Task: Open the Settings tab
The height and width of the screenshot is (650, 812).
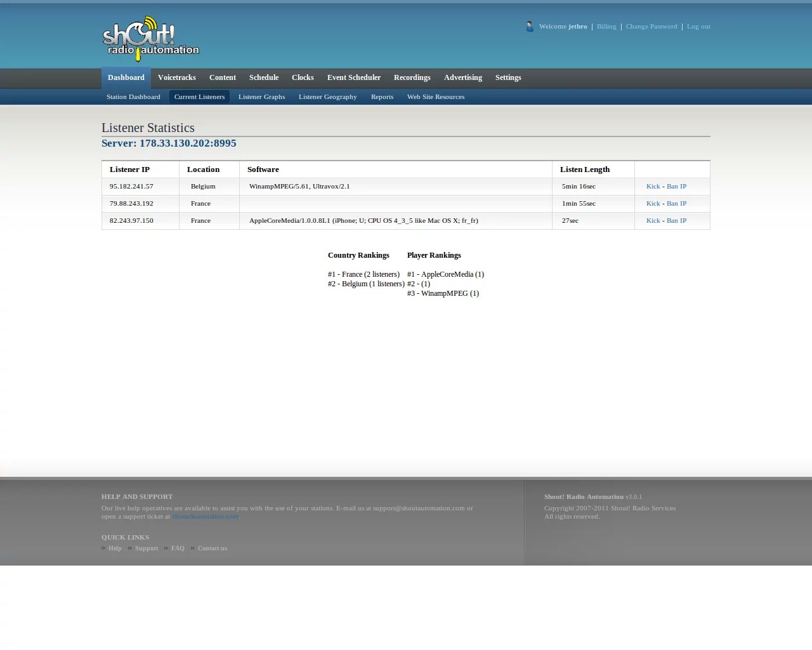Action: (507, 77)
